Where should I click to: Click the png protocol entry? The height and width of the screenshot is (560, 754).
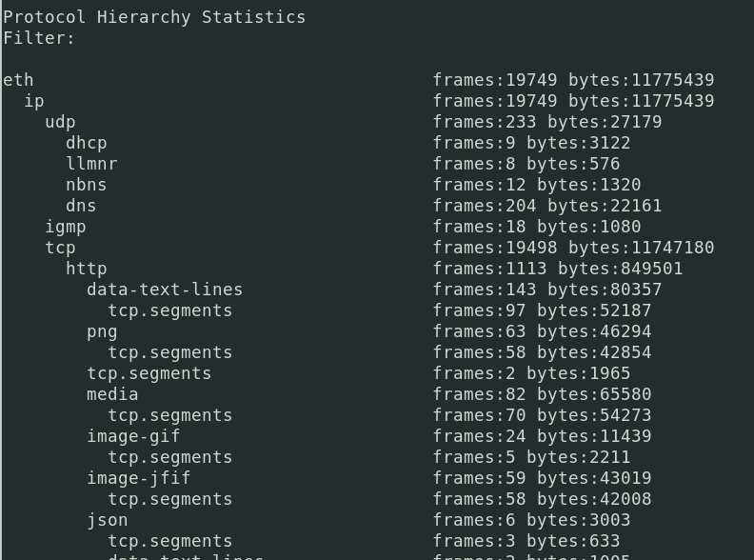pyautogui.click(x=102, y=331)
